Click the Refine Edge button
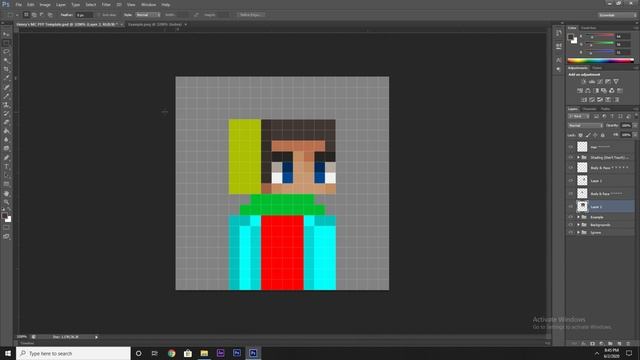Viewport: 640px width, 360px height. pos(251,15)
